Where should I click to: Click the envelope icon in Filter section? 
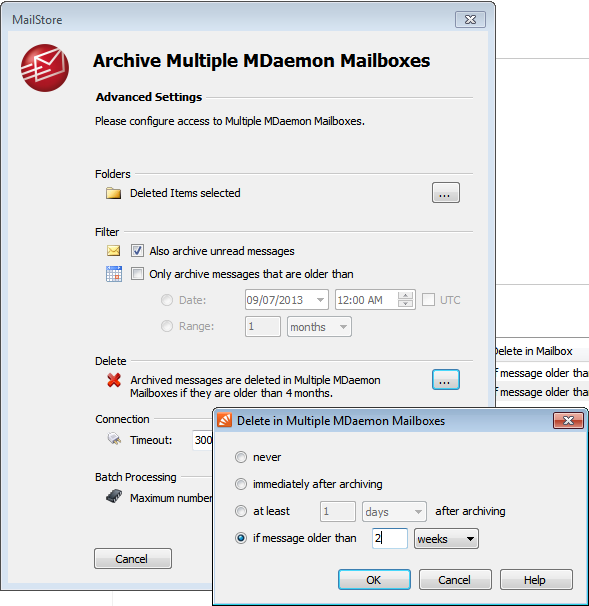114,251
